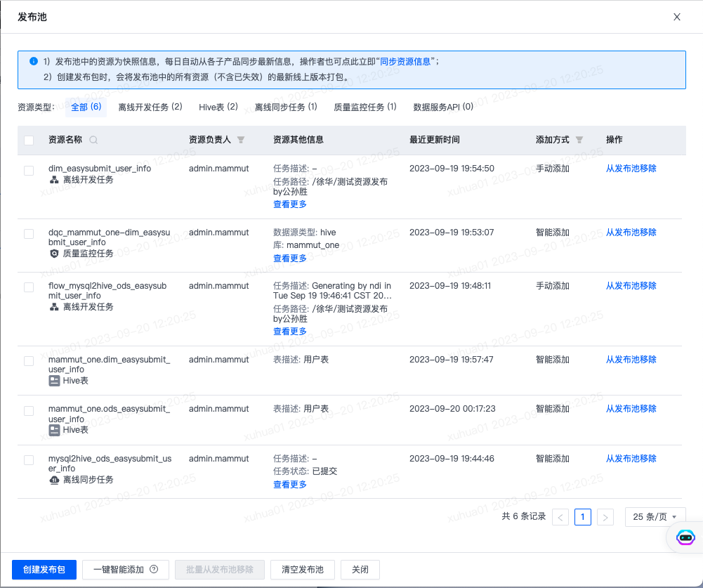Screen dimensions: 703x588
Task: Click the 关闭 button
Action: click(360, 570)
